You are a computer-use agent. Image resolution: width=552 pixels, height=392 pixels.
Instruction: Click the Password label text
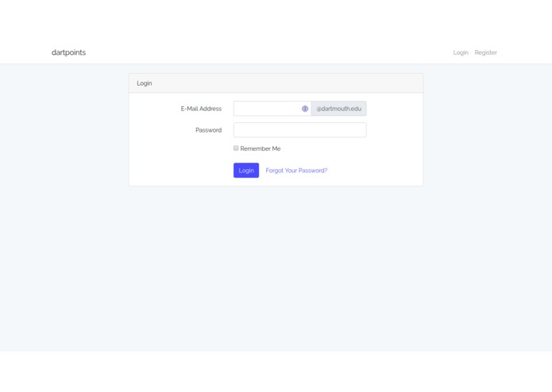pos(208,130)
